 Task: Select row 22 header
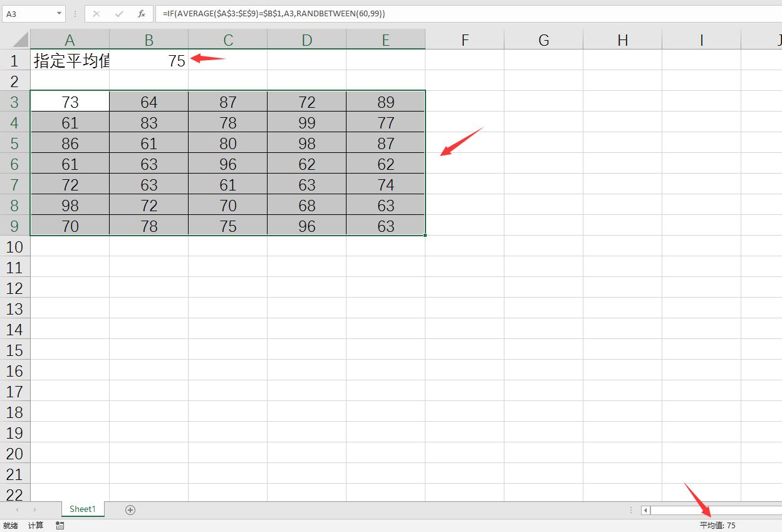point(15,494)
